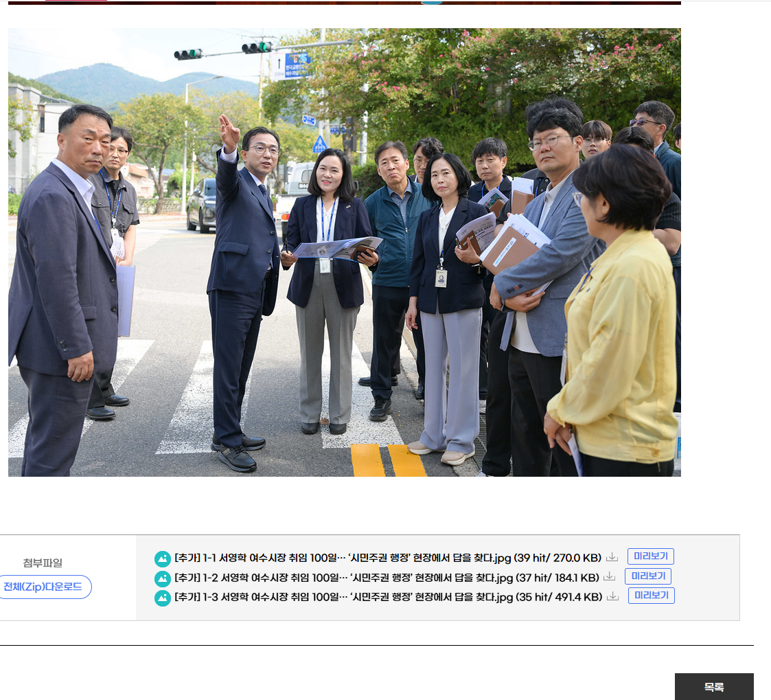Open the [추가] 1-3 서영학 여수시장 jpg file link

(x=389, y=597)
